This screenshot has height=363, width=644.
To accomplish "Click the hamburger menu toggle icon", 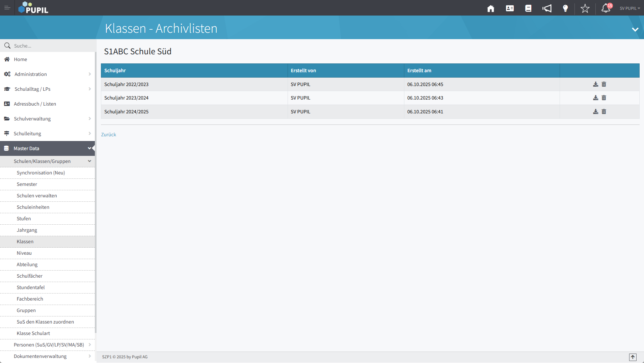I will tap(7, 8).
